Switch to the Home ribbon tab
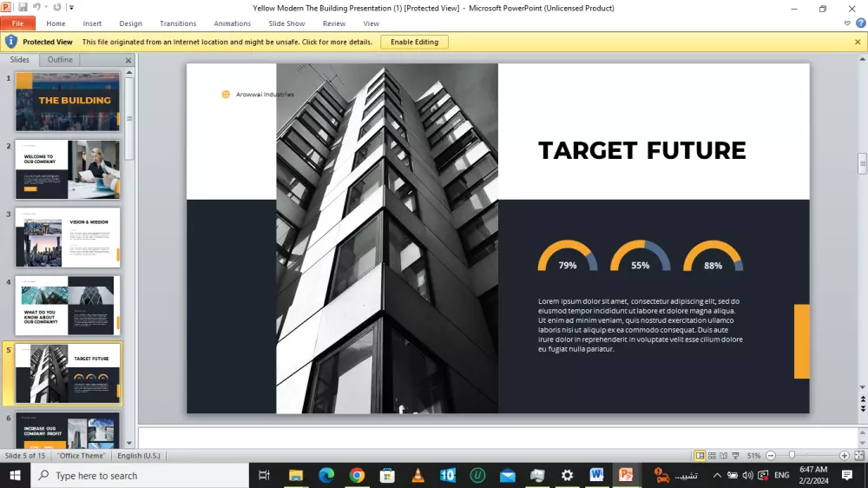 [x=56, y=23]
